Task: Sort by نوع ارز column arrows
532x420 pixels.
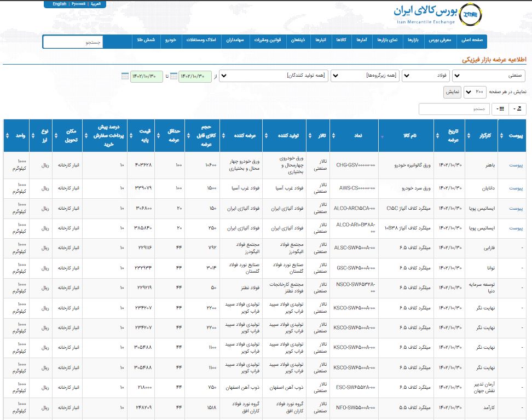Action: coord(33,135)
